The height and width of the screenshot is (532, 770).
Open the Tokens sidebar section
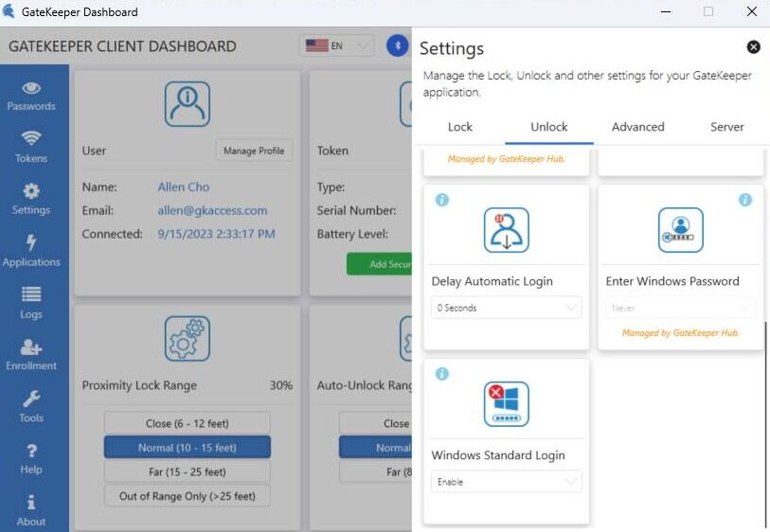pos(31,148)
